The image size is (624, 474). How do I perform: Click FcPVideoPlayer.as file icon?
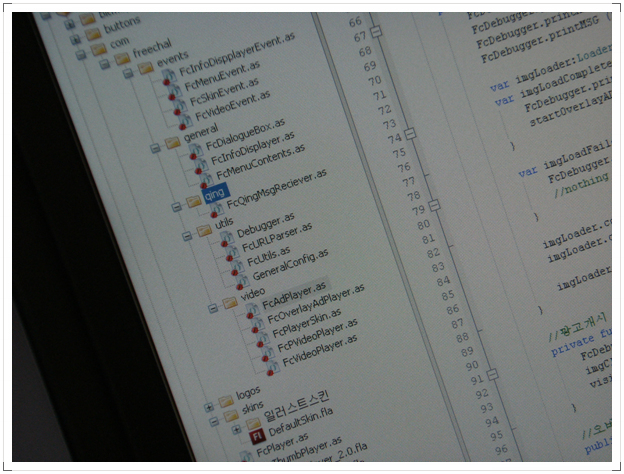267,353
